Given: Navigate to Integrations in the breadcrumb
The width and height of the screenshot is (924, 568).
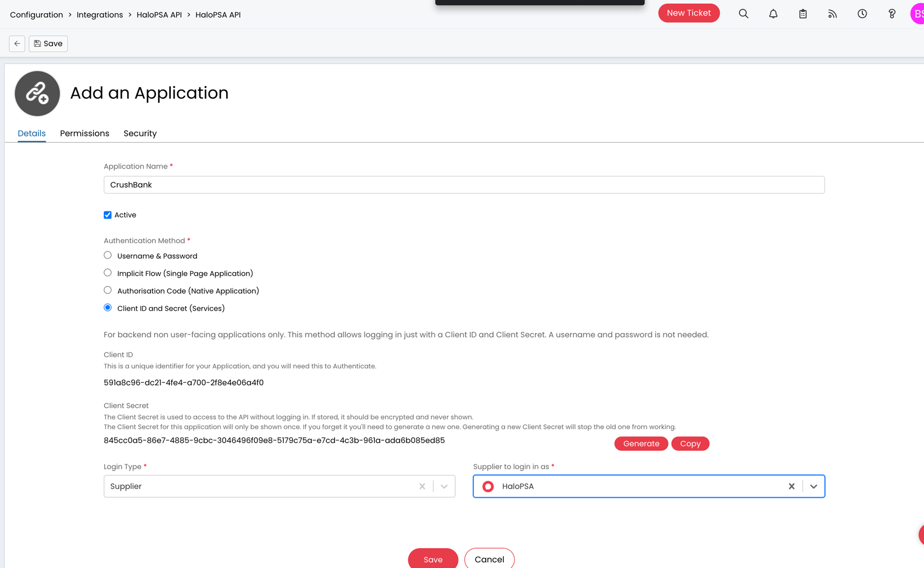Looking at the screenshot, I should [x=100, y=14].
